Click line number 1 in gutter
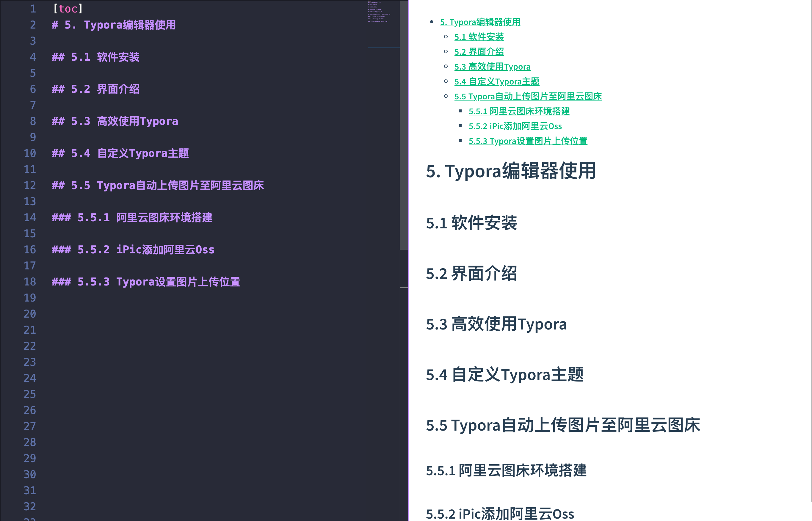This screenshot has width=812, height=521. [x=33, y=9]
